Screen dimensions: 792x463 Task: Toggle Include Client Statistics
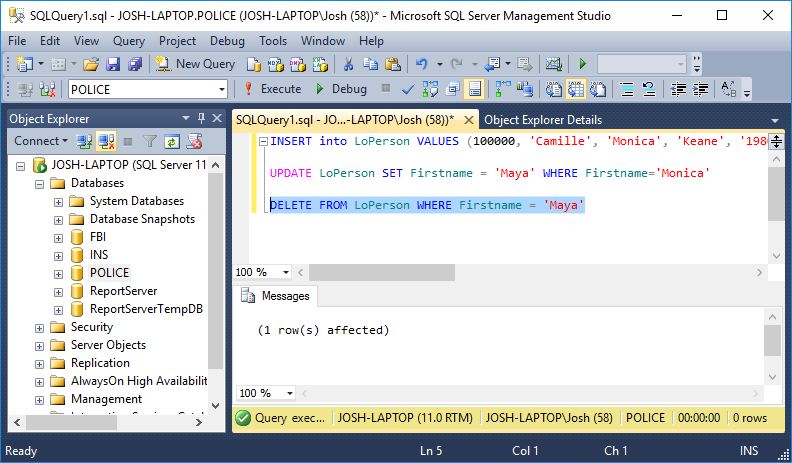(x=525, y=89)
